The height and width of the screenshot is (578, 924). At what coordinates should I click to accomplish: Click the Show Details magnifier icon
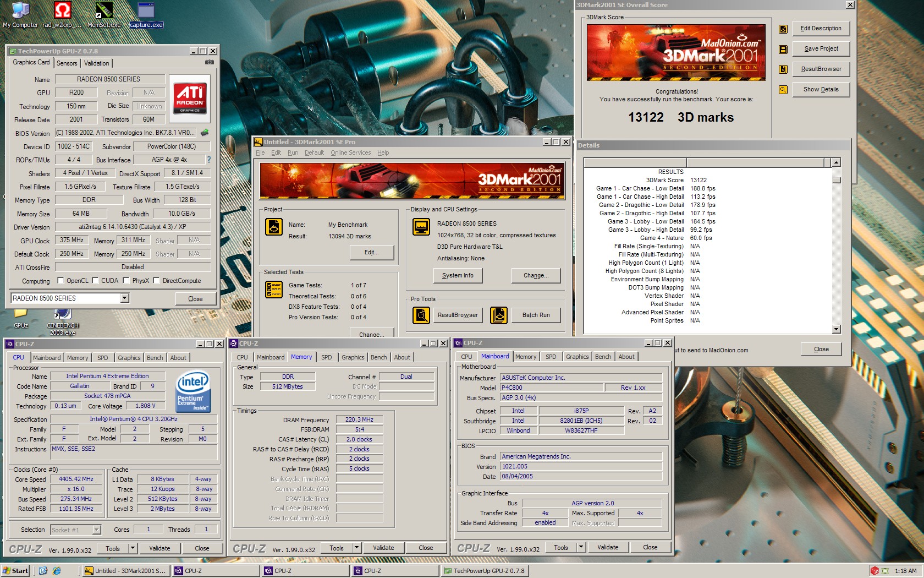pyautogui.click(x=783, y=90)
